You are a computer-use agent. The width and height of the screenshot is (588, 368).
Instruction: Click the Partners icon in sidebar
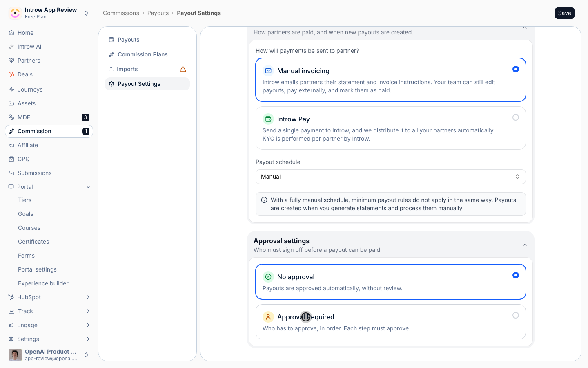(x=11, y=61)
